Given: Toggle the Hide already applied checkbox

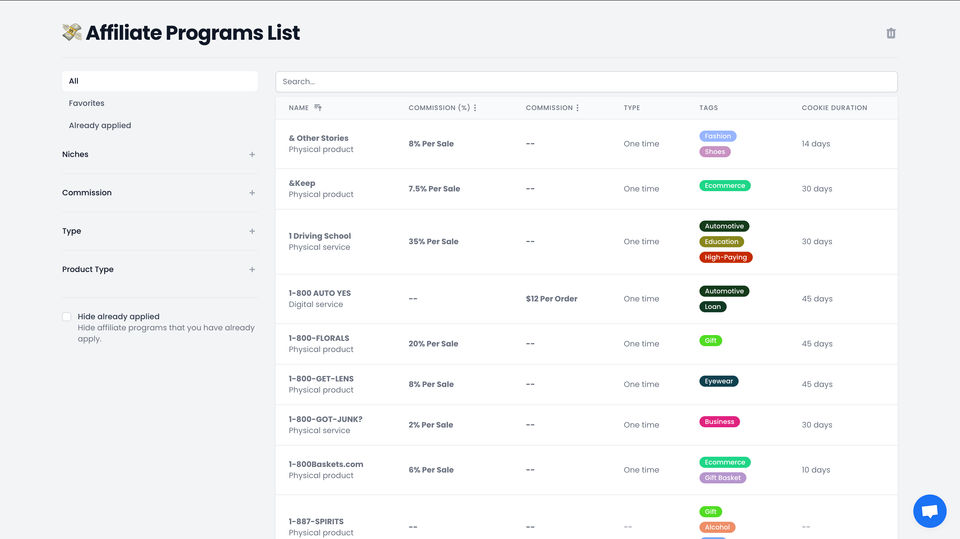Looking at the screenshot, I should click(67, 317).
